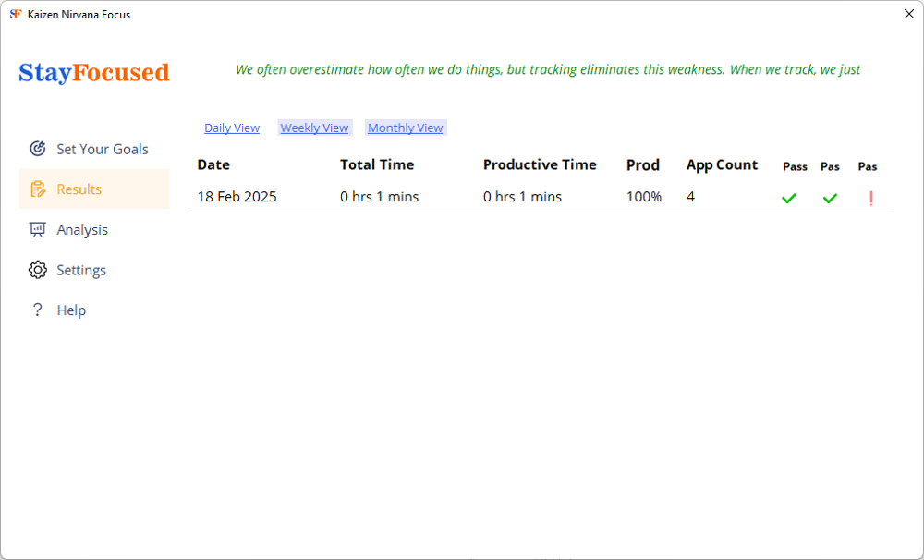Select the 18 Feb 2025 row date
Screen dimensions: 924x560
pos(237,197)
